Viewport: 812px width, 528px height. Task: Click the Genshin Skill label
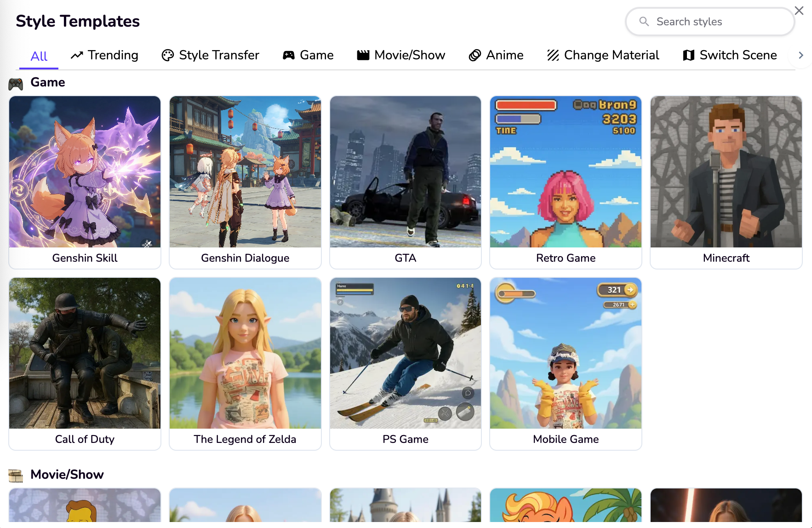click(85, 258)
